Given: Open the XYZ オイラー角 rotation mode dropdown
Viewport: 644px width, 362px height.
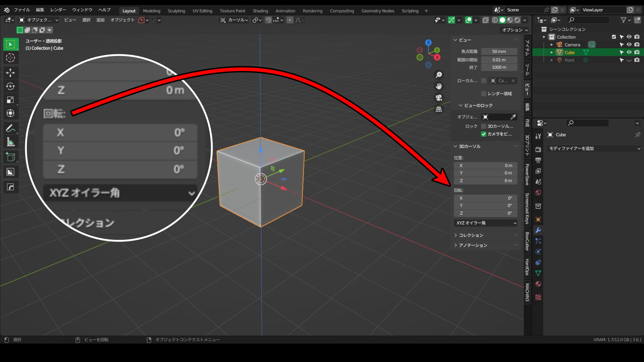Looking at the screenshot, I should (x=485, y=223).
